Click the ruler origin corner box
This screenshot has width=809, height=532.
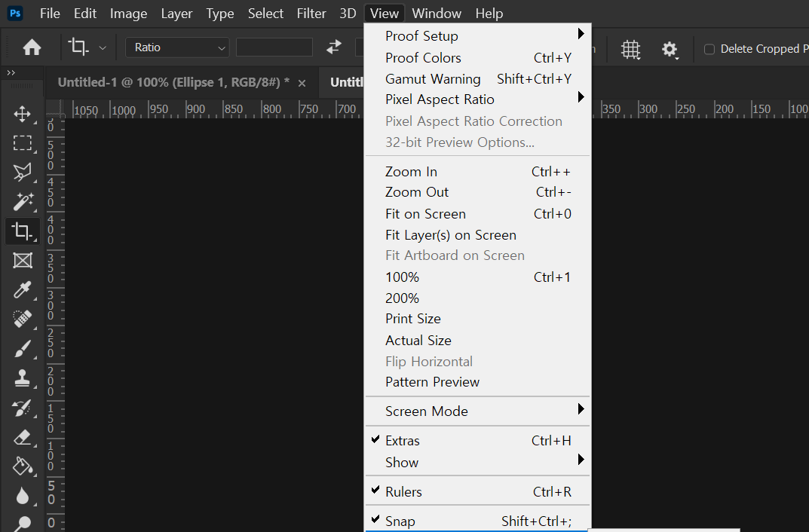56,109
